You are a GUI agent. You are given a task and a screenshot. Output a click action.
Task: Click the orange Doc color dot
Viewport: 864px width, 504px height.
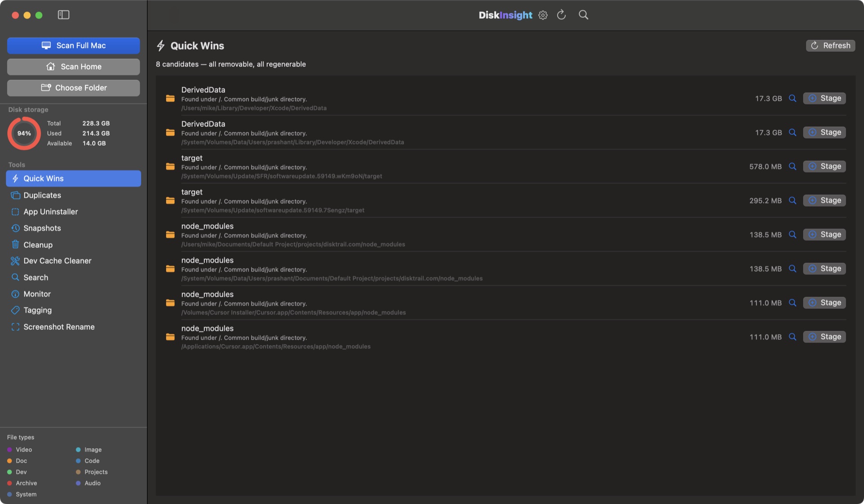(9, 461)
